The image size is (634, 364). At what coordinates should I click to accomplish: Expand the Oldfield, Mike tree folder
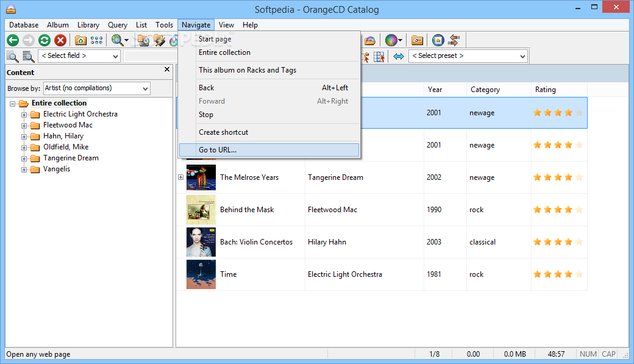click(24, 148)
